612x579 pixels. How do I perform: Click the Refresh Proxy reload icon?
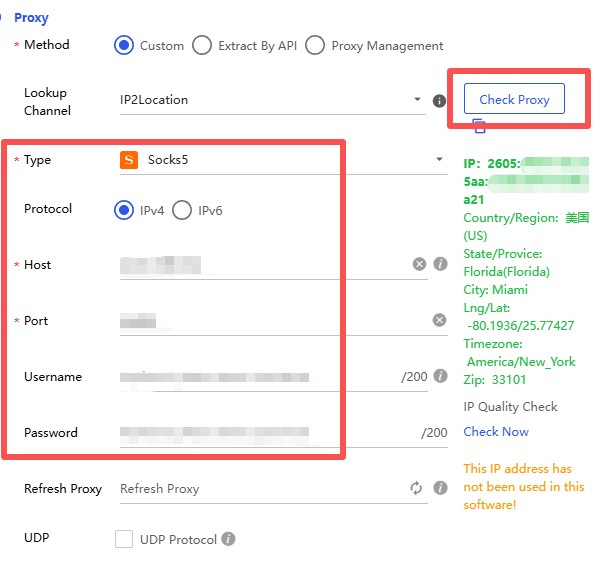(x=416, y=488)
